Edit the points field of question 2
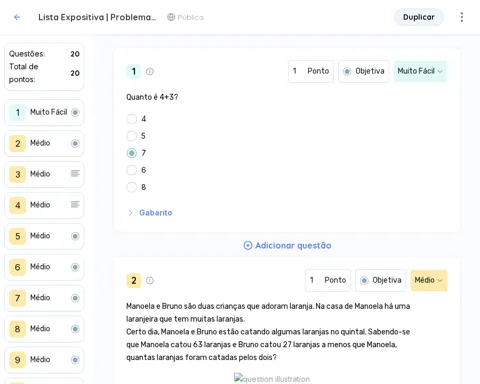 [328, 280]
